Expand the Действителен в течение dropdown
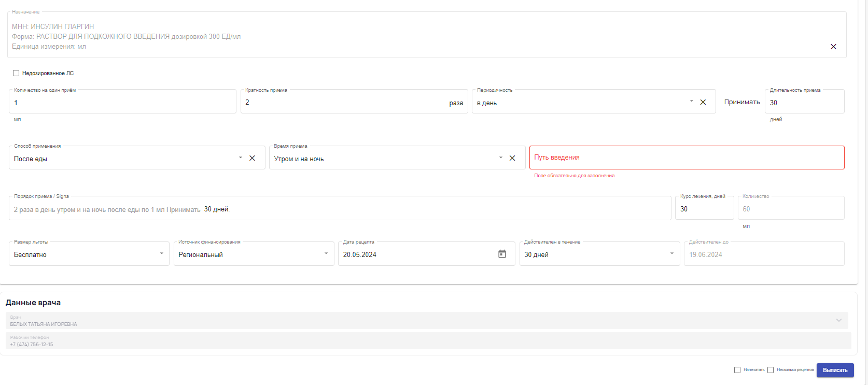This screenshot has width=868, height=385. [x=672, y=253]
